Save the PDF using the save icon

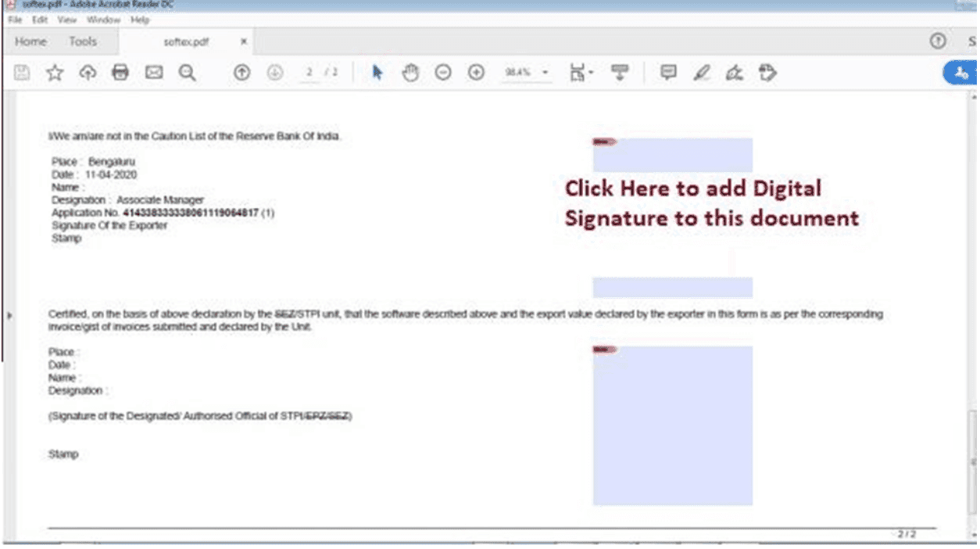pyautogui.click(x=22, y=73)
